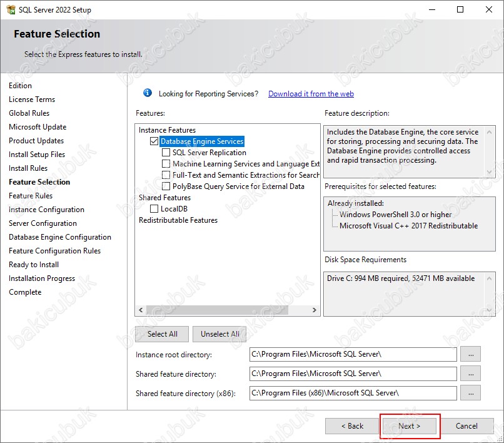Browse for the Instance root directory

[471, 354]
